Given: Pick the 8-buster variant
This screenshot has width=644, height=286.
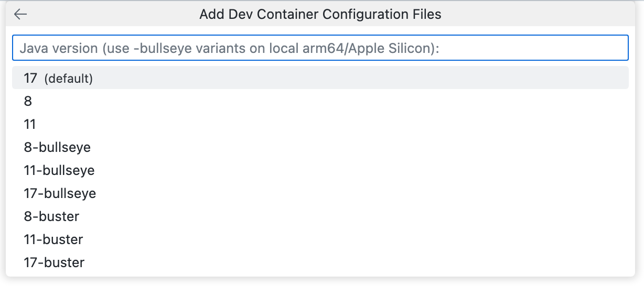Looking at the screenshot, I should coord(51,216).
